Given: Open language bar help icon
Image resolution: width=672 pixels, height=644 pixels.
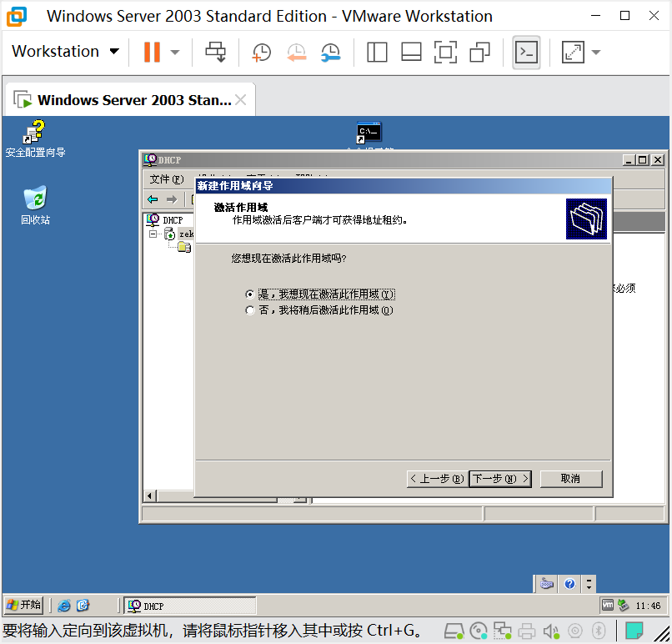Looking at the screenshot, I should pyautogui.click(x=569, y=584).
